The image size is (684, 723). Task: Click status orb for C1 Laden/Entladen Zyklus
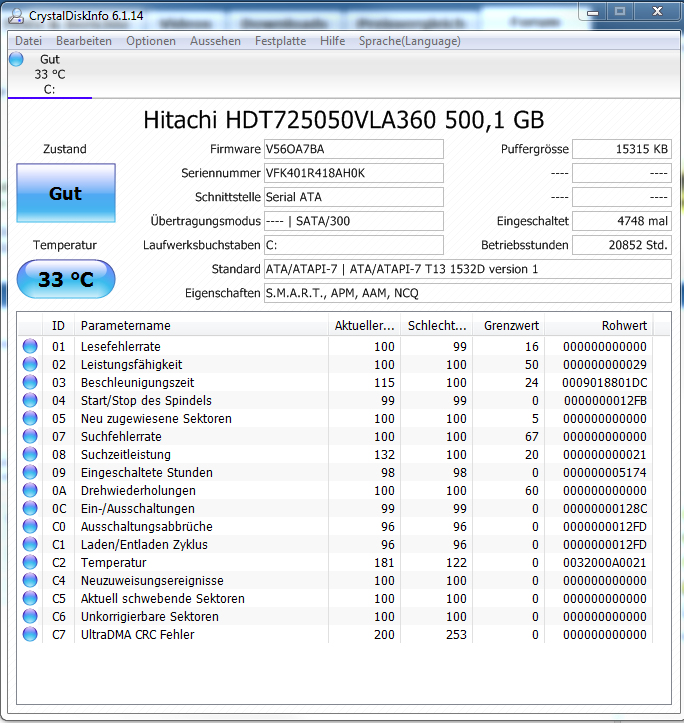(x=30, y=544)
